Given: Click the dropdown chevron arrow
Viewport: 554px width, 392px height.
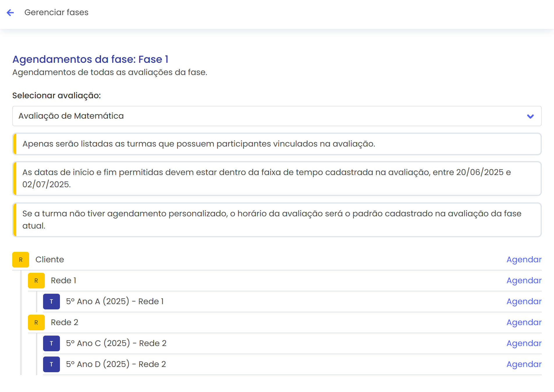Looking at the screenshot, I should tap(530, 116).
